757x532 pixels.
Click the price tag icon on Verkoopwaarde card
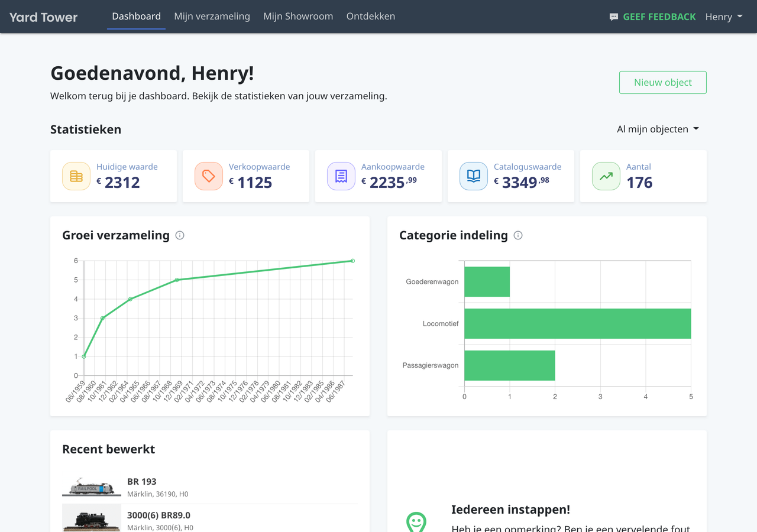click(208, 176)
